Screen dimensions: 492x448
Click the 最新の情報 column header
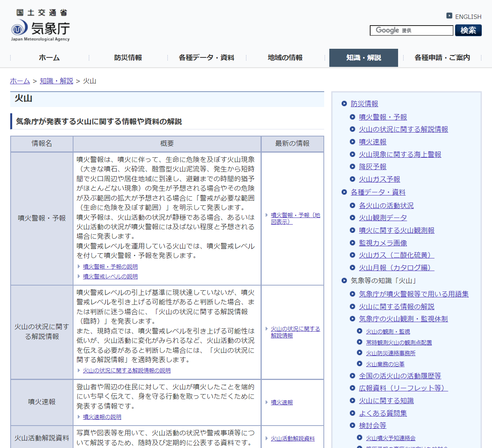tap(293, 144)
